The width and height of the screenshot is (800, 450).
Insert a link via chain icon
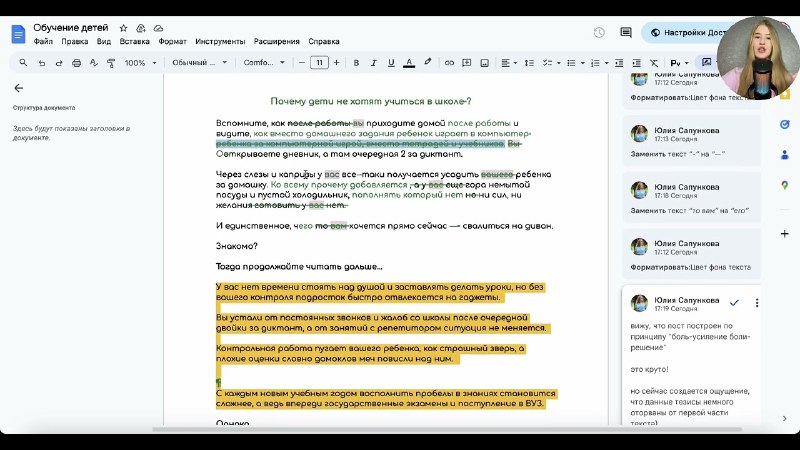(449, 63)
